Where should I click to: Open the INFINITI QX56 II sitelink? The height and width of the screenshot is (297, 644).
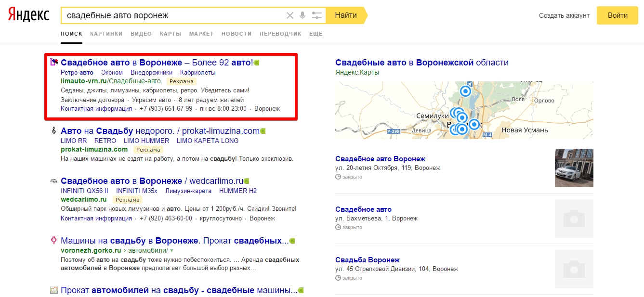tap(85, 191)
